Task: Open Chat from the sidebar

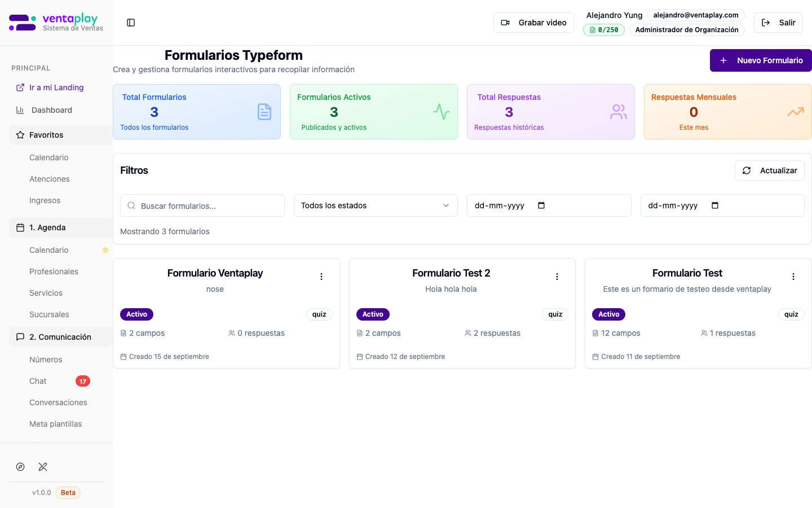Action: [x=38, y=381]
